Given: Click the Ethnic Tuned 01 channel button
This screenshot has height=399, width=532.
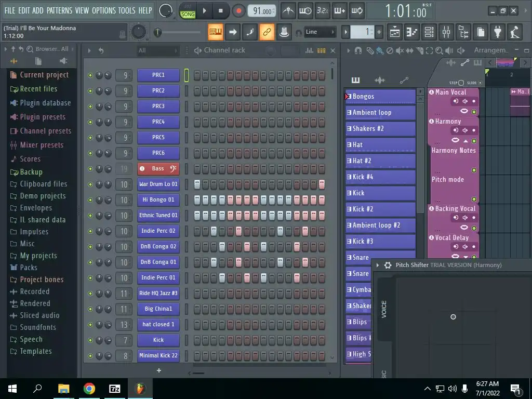Looking at the screenshot, I should (x=158, y=216).
